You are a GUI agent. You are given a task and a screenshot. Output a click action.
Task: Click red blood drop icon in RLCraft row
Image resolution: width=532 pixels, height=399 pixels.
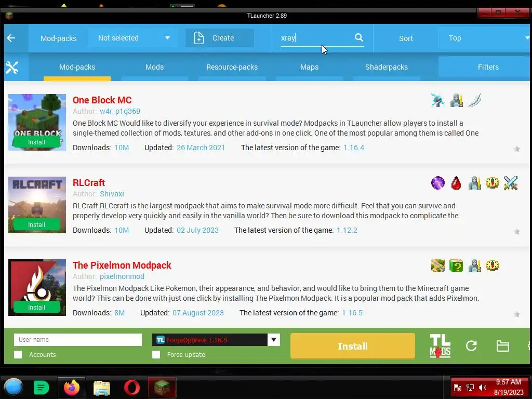click(456, 183)
